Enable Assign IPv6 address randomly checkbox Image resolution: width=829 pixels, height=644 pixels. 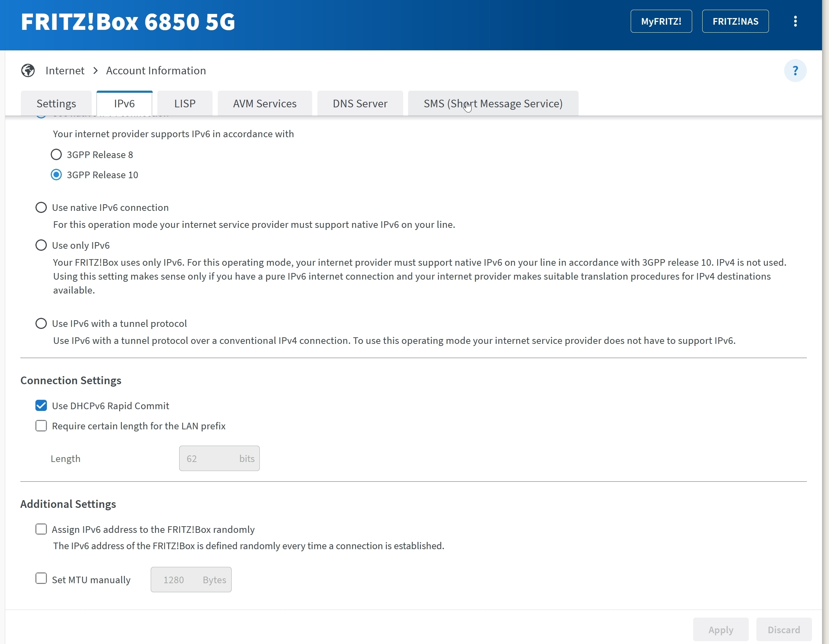tap(41, 529)
